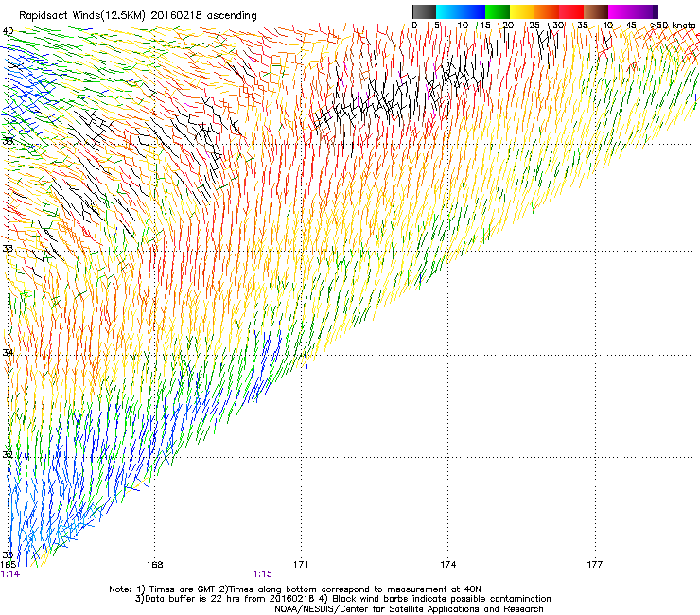
Task: Click the '45' label under the color bar
Action: click(631, 26)
